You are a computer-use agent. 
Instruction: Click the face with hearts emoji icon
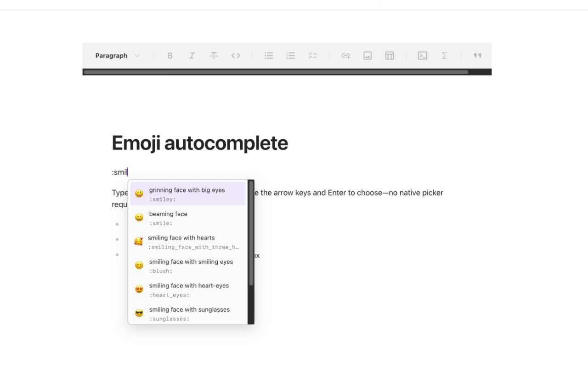138,241
